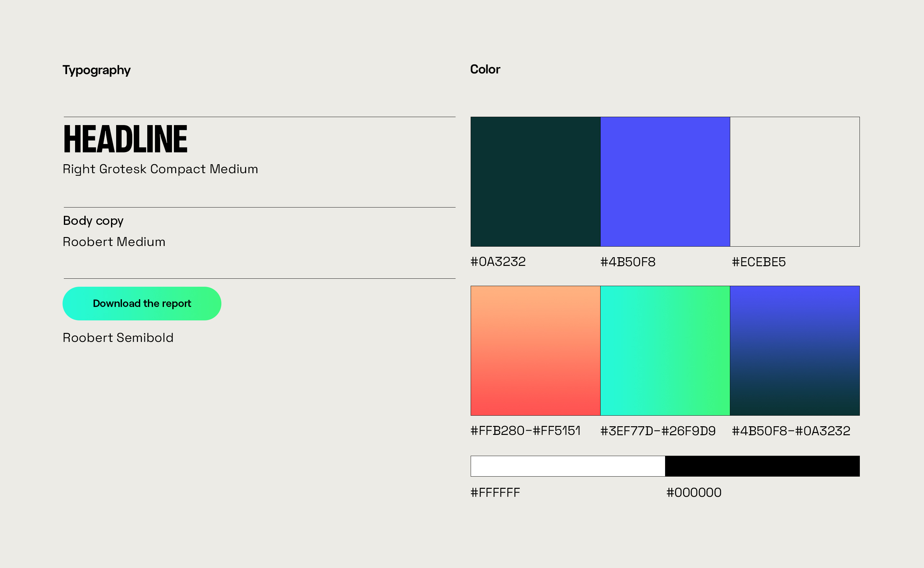
Task: Click the Body copy sample text
Action: point(93,221)
